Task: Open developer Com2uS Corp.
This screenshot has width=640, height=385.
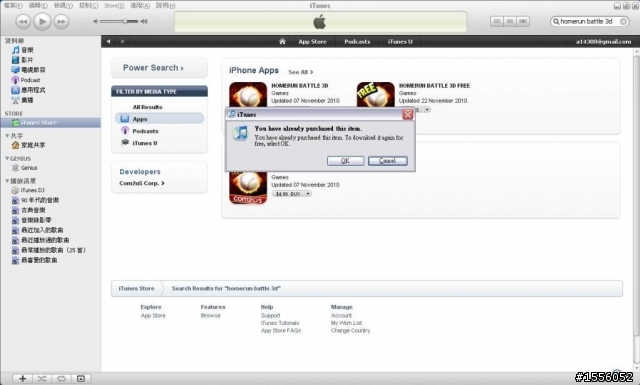Action: [x=142, y=183]
